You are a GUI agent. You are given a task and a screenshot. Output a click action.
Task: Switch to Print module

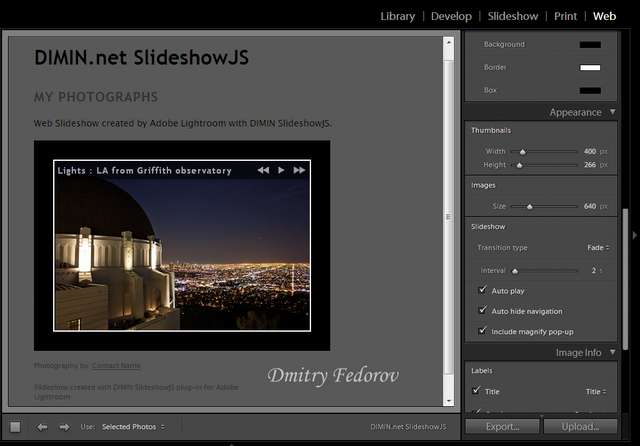tap(565, 16)
